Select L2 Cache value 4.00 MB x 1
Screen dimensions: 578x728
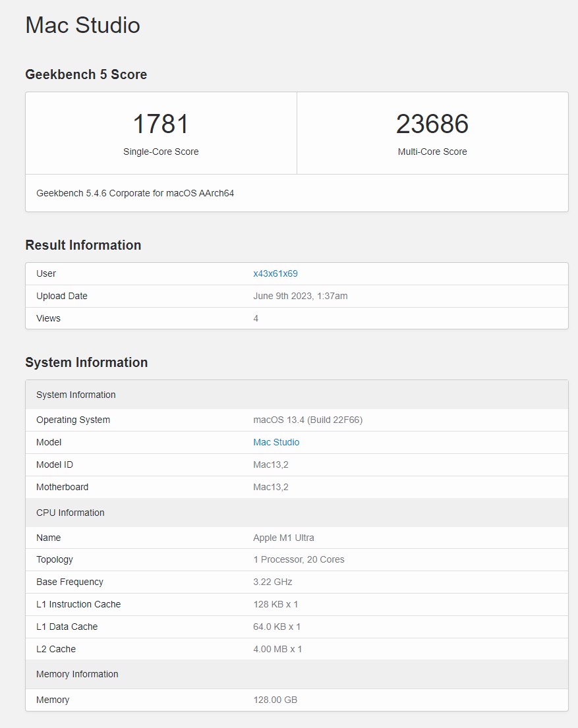[x=277, y=648]
